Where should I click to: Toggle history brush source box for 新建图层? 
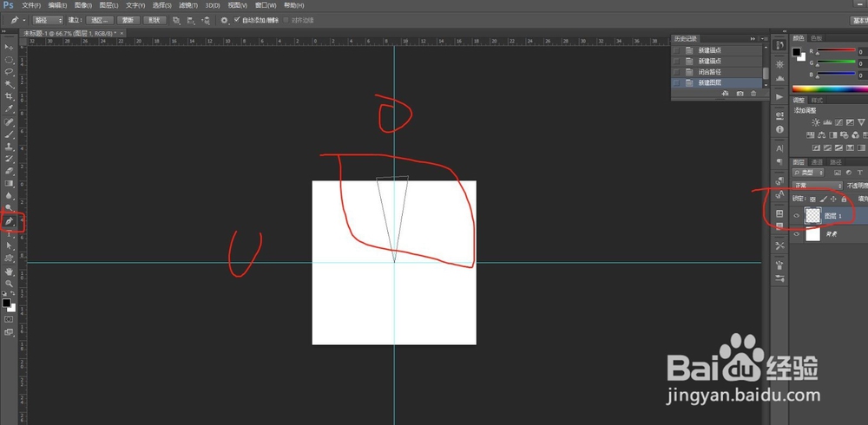click(676, 83)
